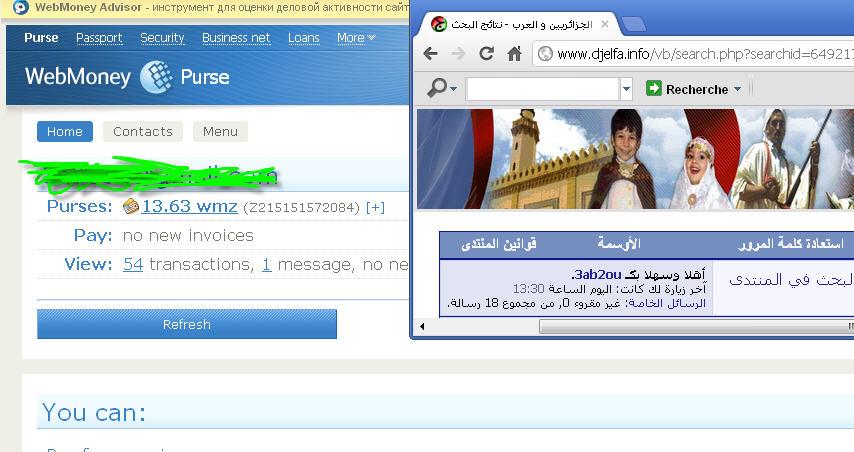Click the browser back arrow
Image resolution: width=854 pixels, height=452 pixels.
coord(430,53)
